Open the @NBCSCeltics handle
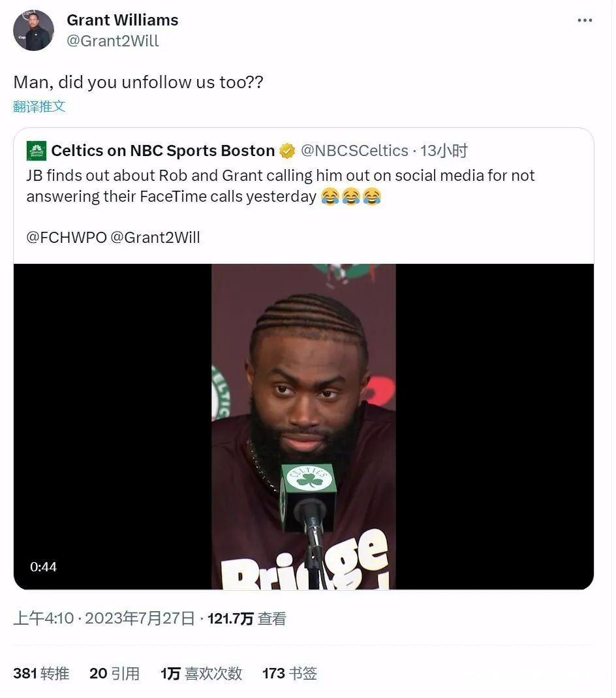 (354, 151)
